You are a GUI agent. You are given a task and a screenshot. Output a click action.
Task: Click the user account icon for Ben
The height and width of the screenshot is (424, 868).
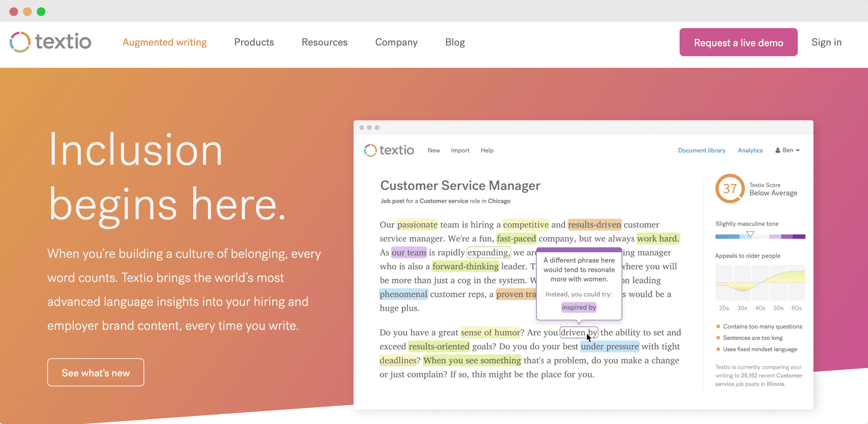click(777, 150)
